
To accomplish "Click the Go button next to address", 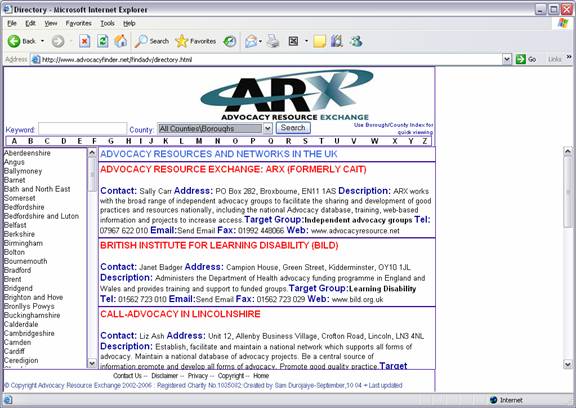I will point(526,59).
